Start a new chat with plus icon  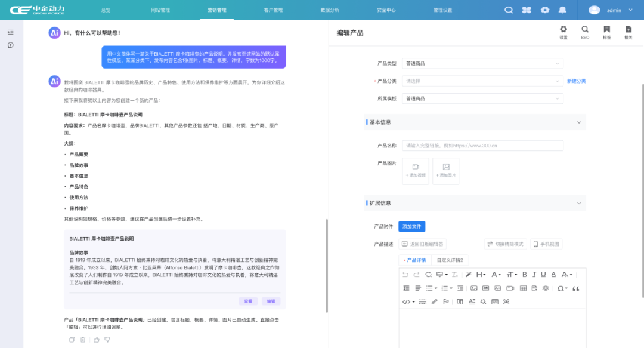(x=11, y=45)
